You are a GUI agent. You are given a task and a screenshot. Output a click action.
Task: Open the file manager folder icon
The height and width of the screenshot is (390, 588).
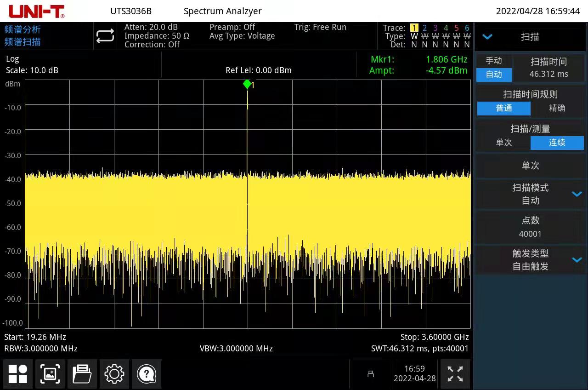82,374
